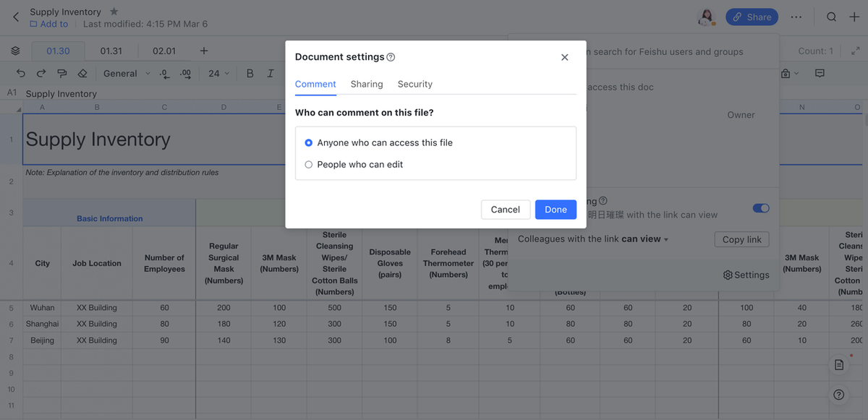Switch to sheet tab 02.01
Image resolution: width=868 pixels, height=420 pixels.
[164, 51]
